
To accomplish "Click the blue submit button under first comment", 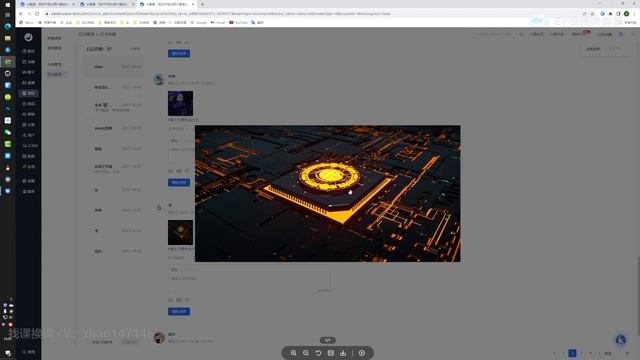I will [179, 53].
